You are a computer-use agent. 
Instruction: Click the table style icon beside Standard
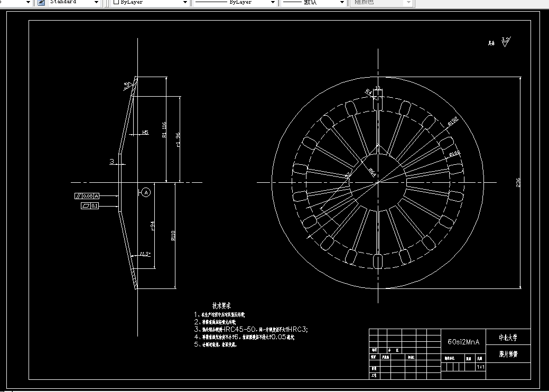click(x=41, y=3)
